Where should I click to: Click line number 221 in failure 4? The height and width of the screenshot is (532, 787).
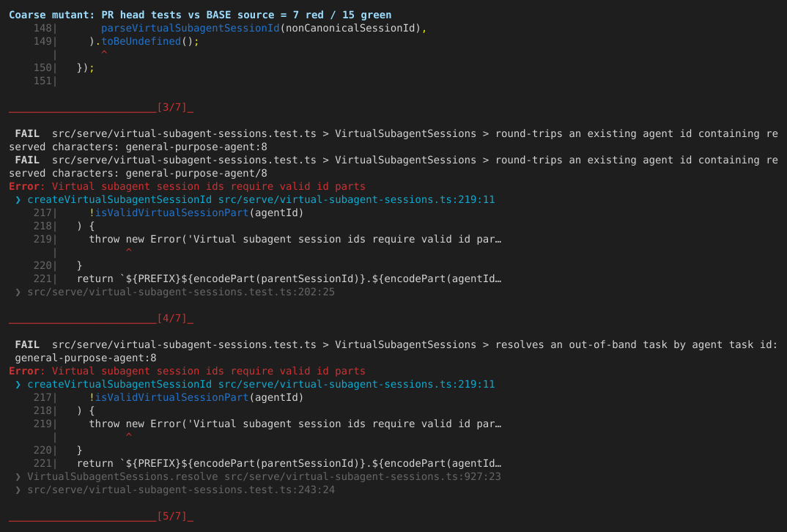[43, 464]
